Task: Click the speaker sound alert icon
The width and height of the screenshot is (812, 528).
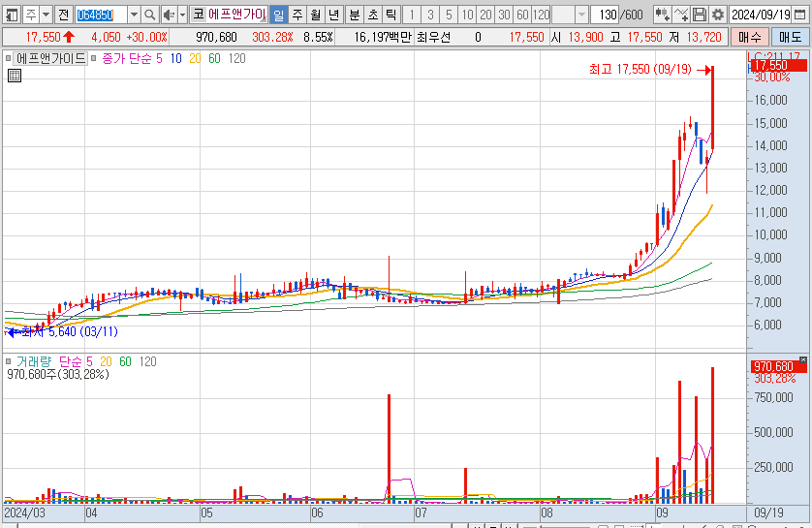Action: click(x=169, y=15)
